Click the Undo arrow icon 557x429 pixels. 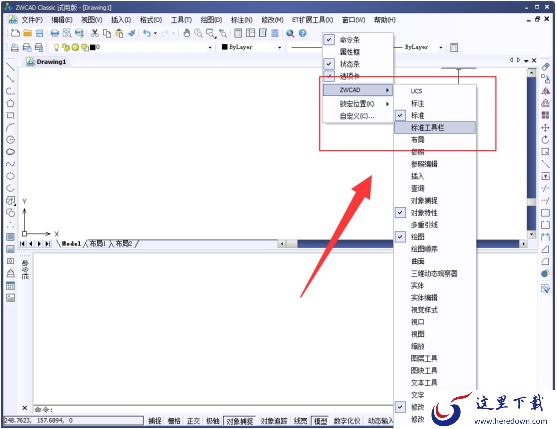pos(147,33)
